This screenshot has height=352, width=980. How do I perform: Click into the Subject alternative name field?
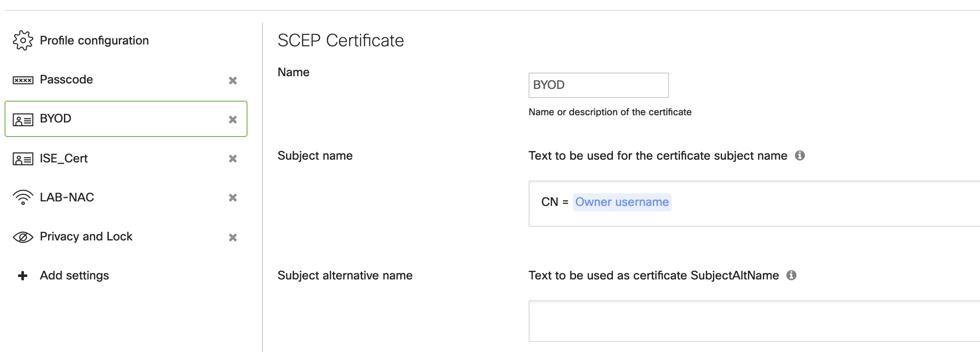752,321
